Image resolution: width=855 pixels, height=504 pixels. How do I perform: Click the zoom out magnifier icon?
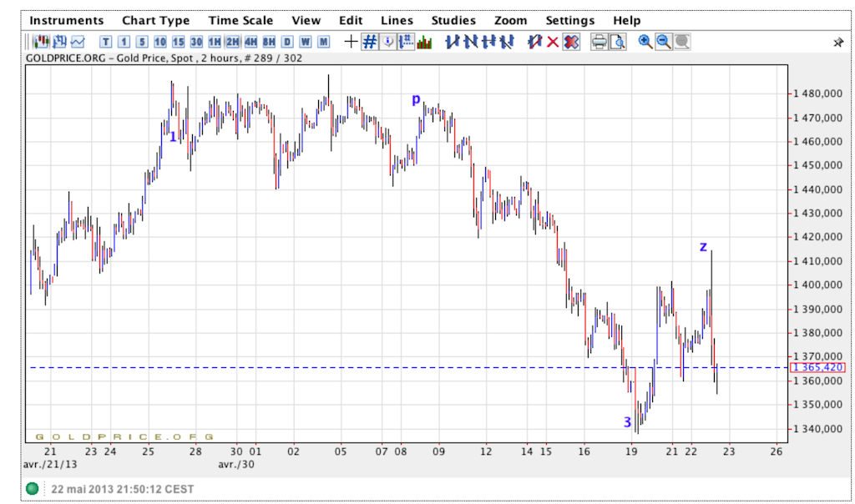coord(663,42)
